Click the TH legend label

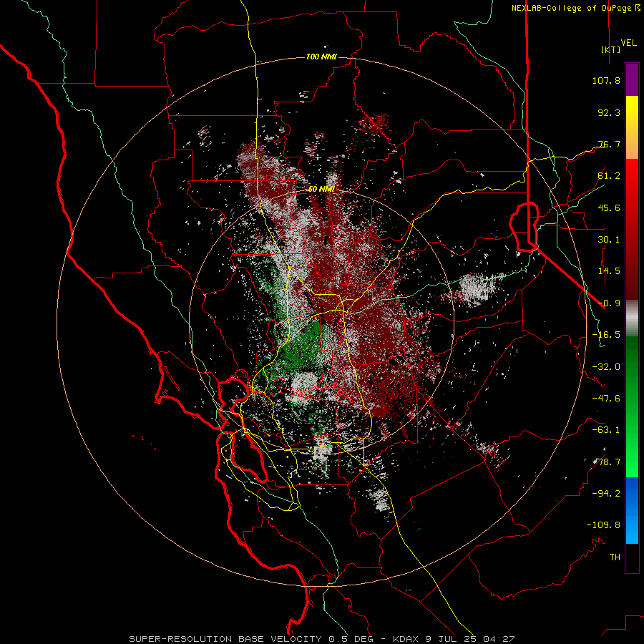tap(615, 557)
